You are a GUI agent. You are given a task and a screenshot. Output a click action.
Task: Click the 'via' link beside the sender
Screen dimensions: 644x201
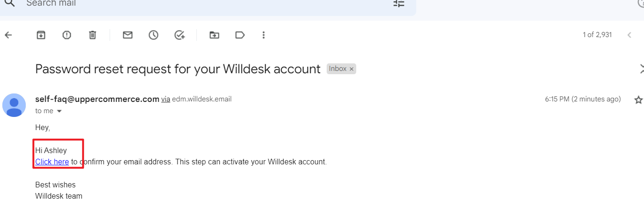[166, 99]
